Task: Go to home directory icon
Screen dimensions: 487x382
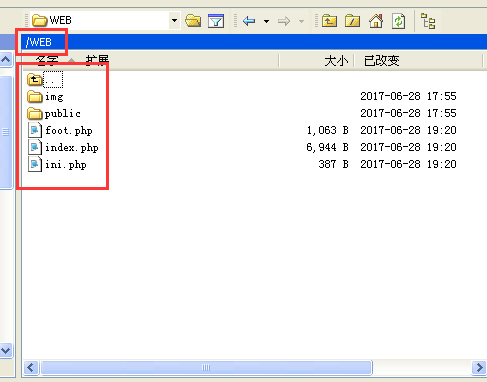Action: point(376,21)
